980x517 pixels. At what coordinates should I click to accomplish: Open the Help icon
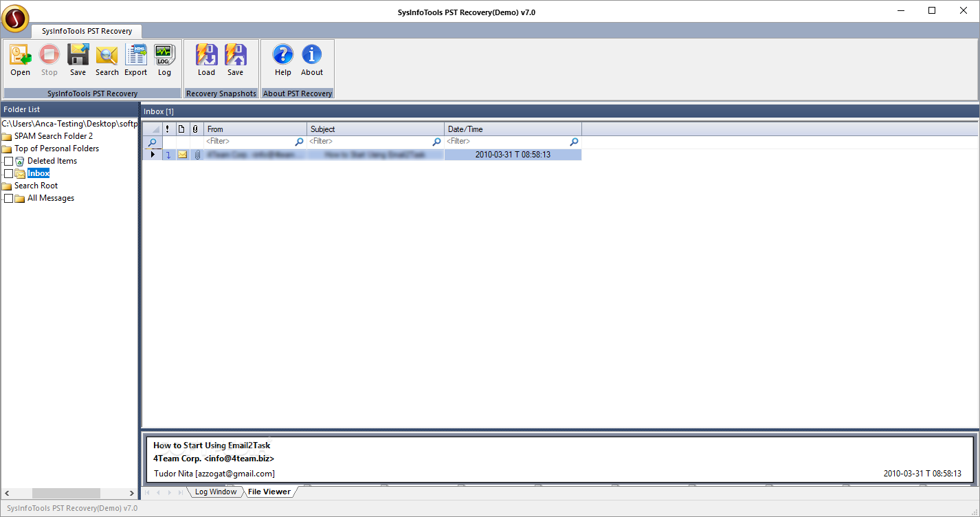click(x=282, y=60)
